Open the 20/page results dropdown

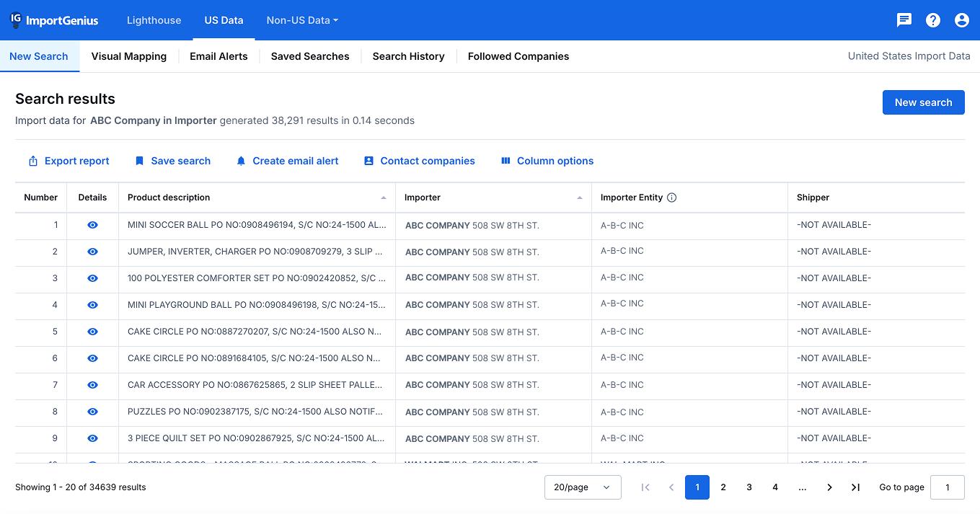click(x=583, y=487)
